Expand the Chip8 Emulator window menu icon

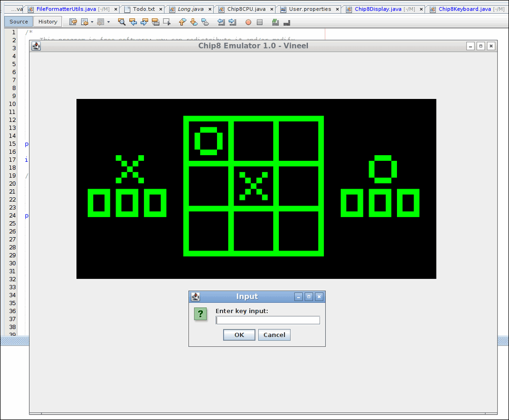tap(35, 46)
